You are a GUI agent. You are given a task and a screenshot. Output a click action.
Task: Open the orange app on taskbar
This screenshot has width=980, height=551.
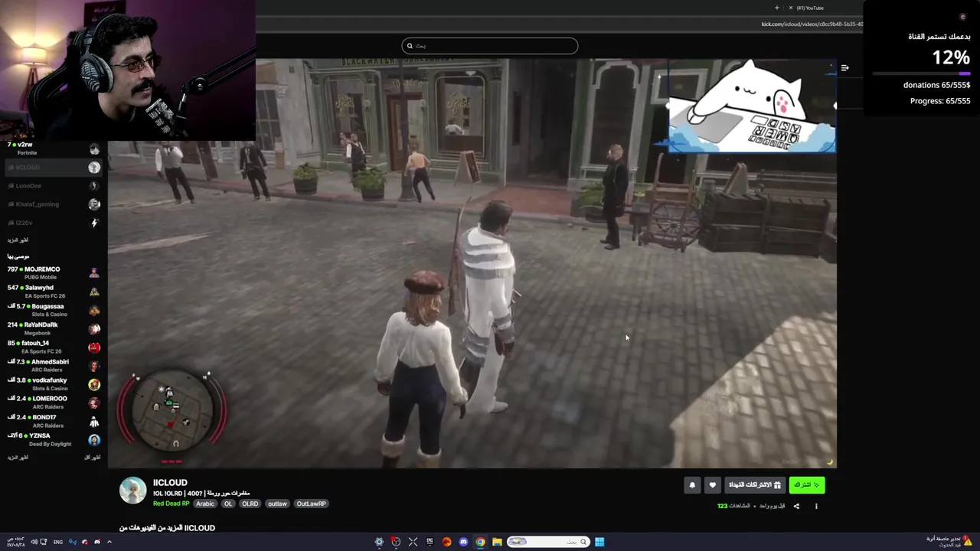click(446, 542)
